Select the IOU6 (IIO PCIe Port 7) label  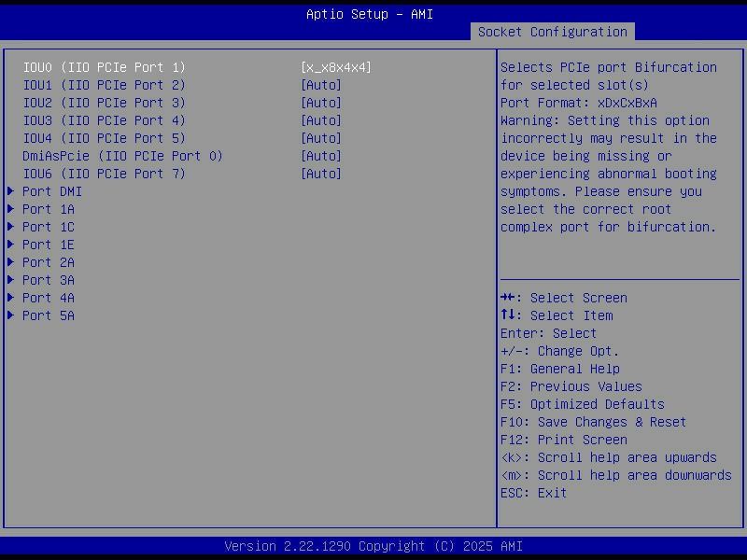[x=104, y=174]
